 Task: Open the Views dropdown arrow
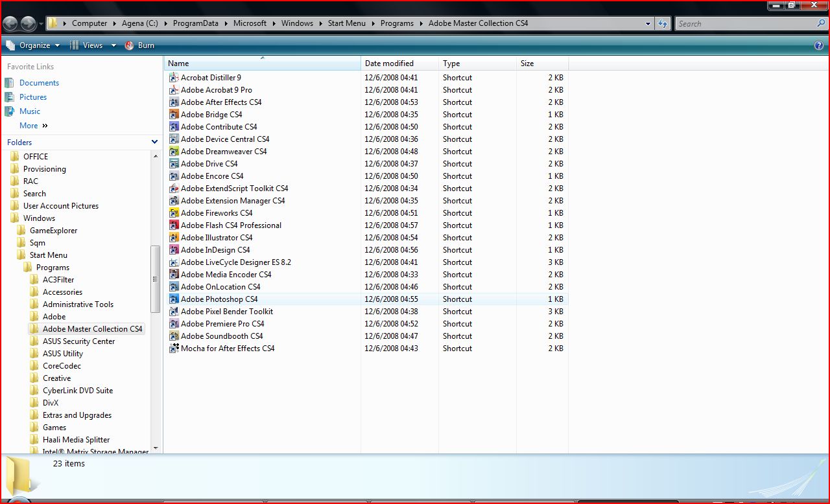pos(113,45)
